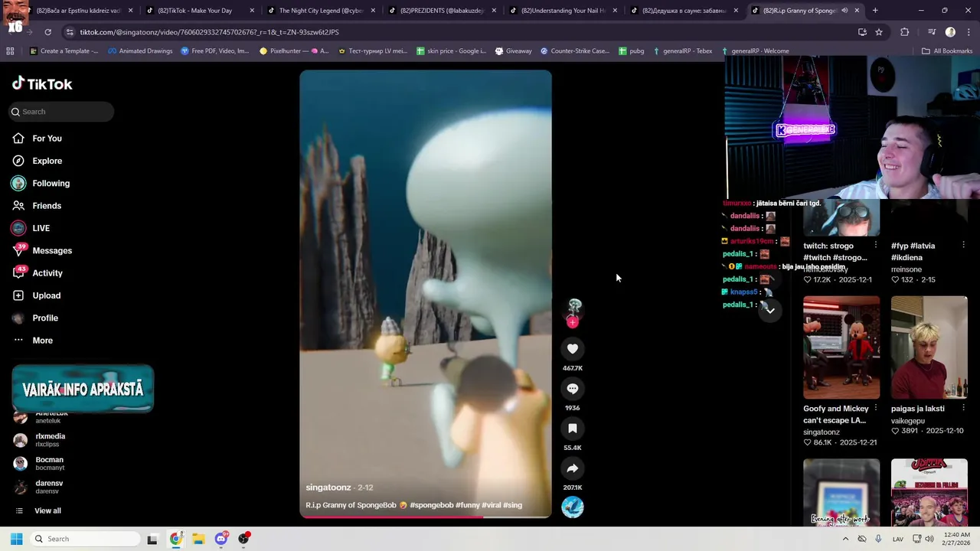Like the video with heart icon
The image size is (980, 551).
point(572,349)
